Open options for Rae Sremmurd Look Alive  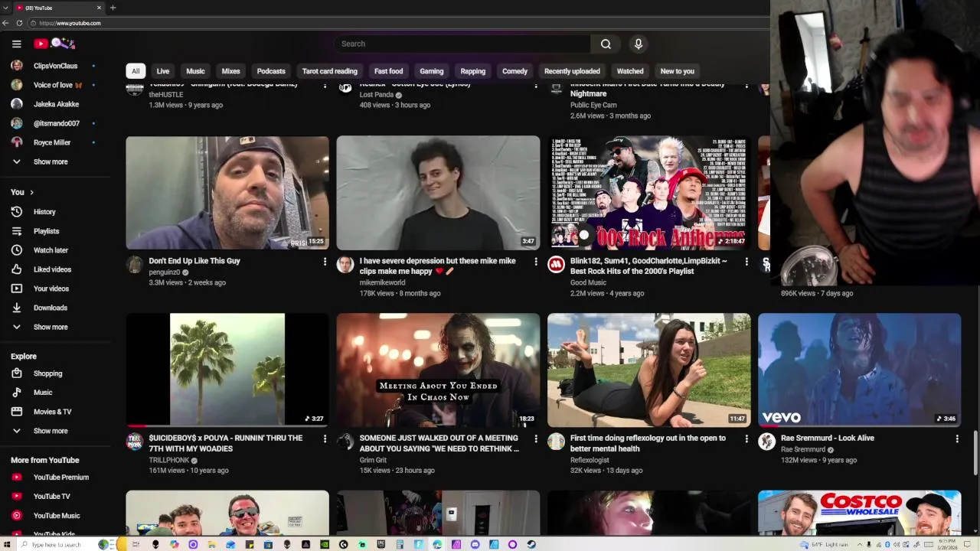(956, 439)
